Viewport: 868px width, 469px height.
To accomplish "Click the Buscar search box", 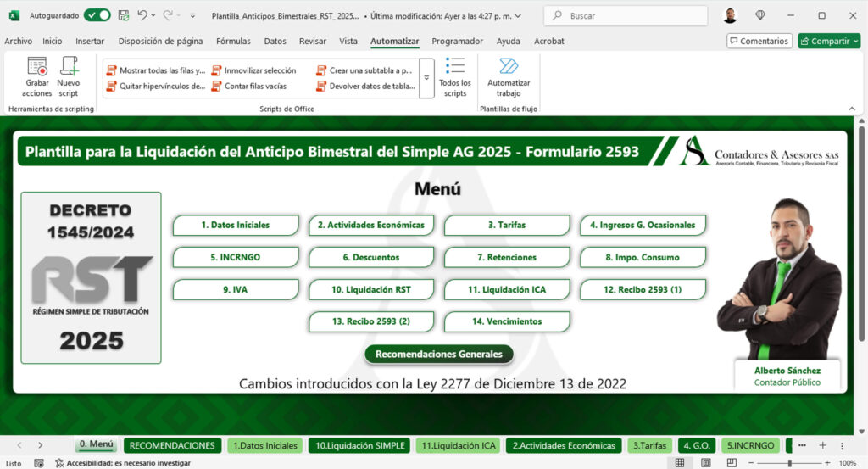I will pyautogui.click(x=626, y=15).
